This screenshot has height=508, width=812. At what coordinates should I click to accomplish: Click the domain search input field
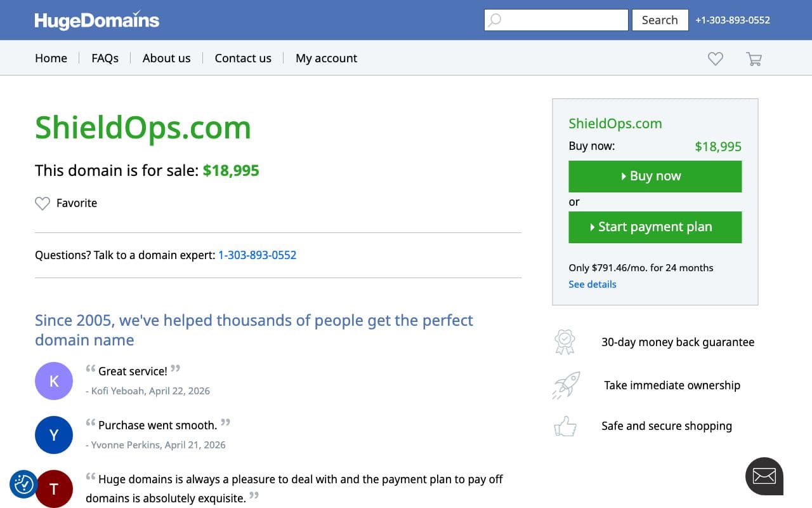556,20
